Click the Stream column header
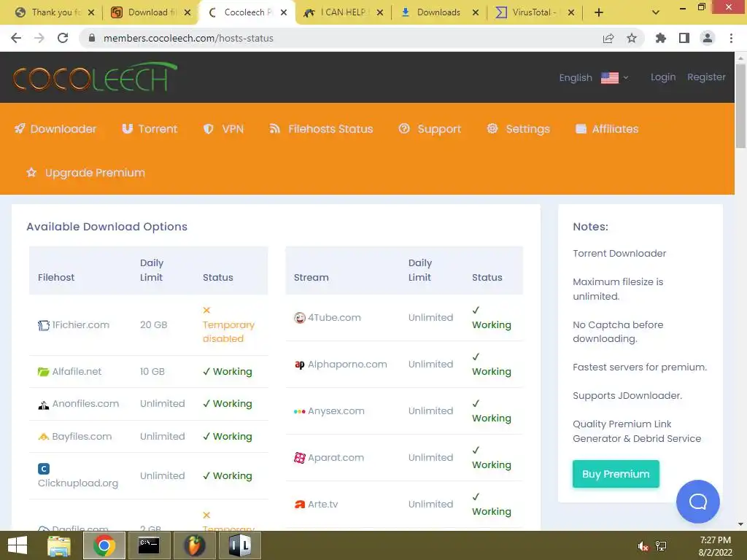This screenshot has height=560, width=747. (311, 278)
